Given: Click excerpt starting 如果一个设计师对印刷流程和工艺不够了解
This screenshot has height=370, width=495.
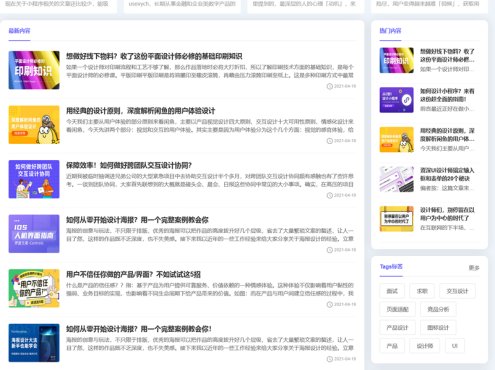Looking at the screenshot, I should click(210, 71).
